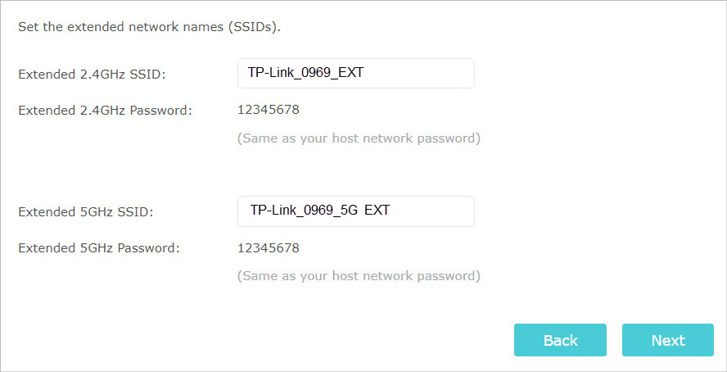Go back with the Back button

pos(560,340)
